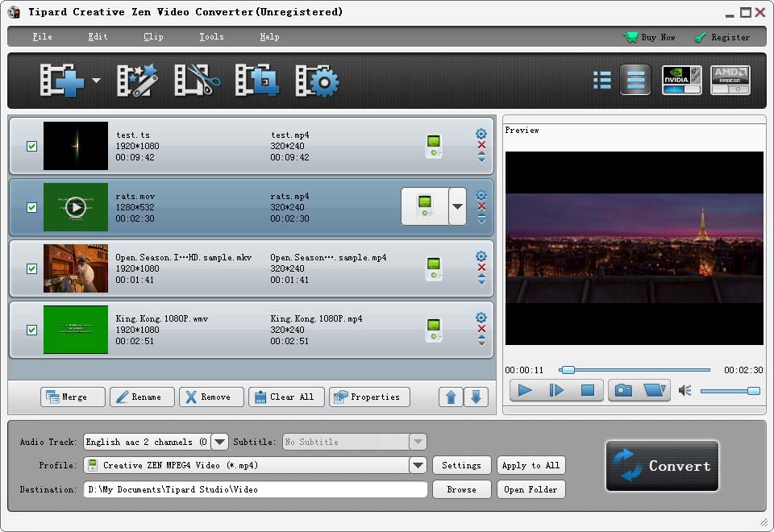Open the Properties button
Screen dimensions: 774x532
coord(369,397)
